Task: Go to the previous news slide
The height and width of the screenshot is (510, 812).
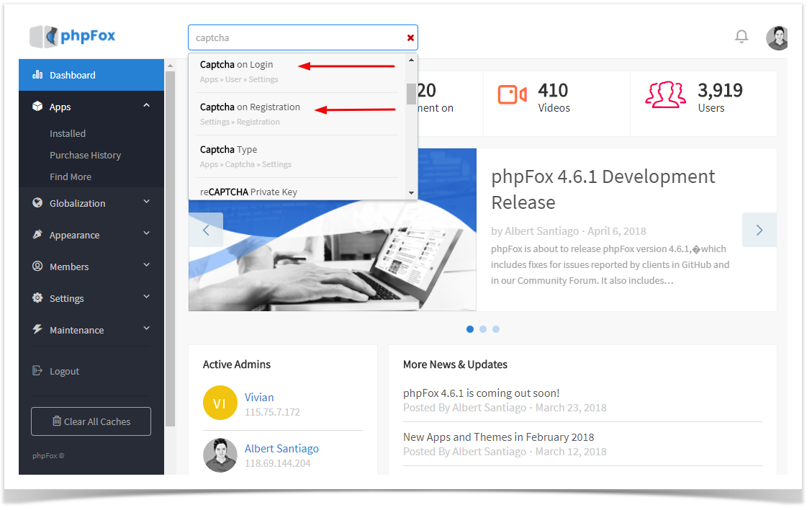Action: pyautogui.click(x=206, y=230)
